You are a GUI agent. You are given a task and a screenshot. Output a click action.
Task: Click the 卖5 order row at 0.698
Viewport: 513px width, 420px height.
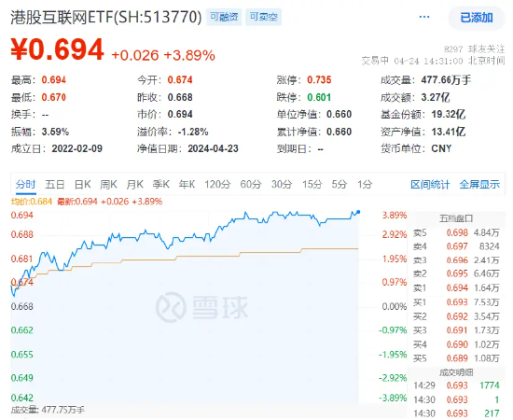pyautogui.click(x=456, y=232)
